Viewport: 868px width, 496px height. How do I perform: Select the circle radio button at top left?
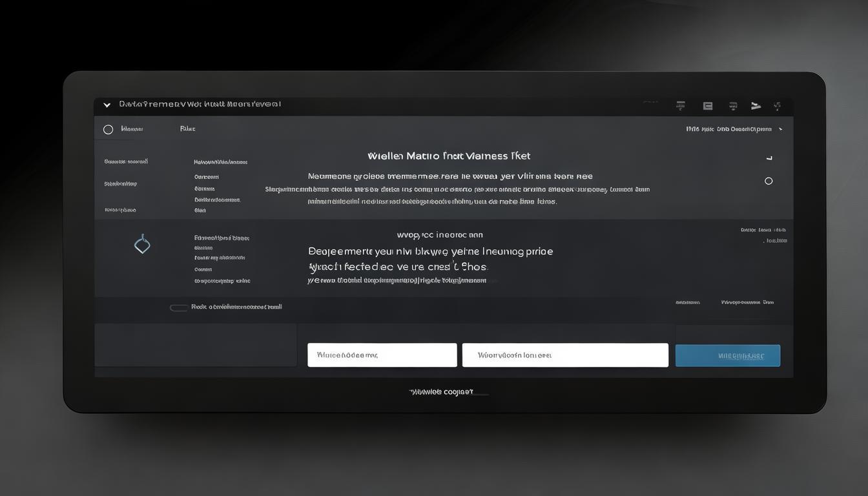pyautogui.click(x=108, y=130)
